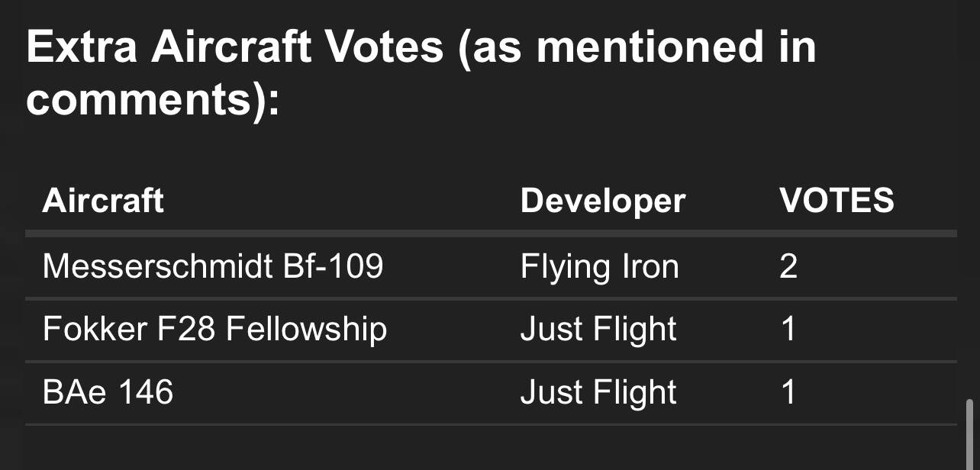Screen dimensions: 980x470
Task: Click the word 'Fellowship' in the table
Action: pos(306,329)
